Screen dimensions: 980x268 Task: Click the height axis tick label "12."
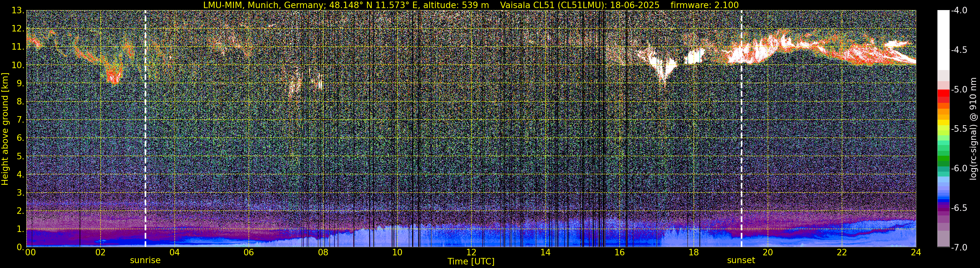(18, 29)
